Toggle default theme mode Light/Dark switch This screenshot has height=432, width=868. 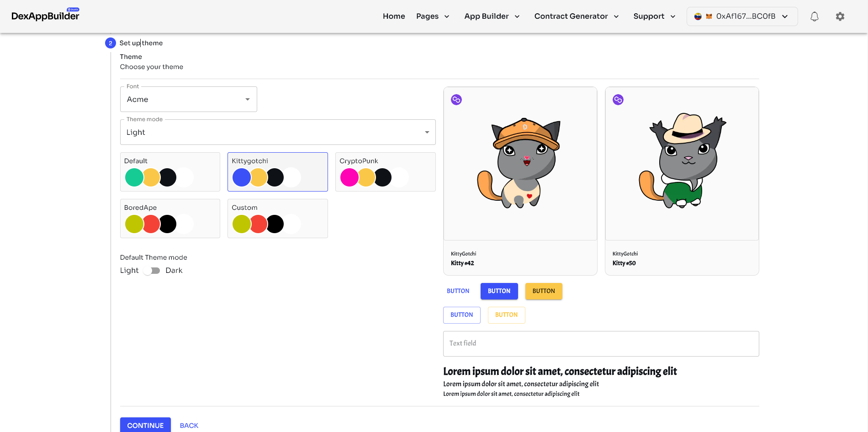(x=152, y=271)
